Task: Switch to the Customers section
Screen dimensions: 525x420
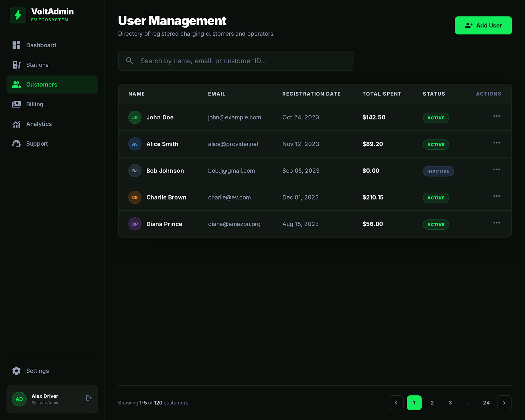Action: [41, 84]
